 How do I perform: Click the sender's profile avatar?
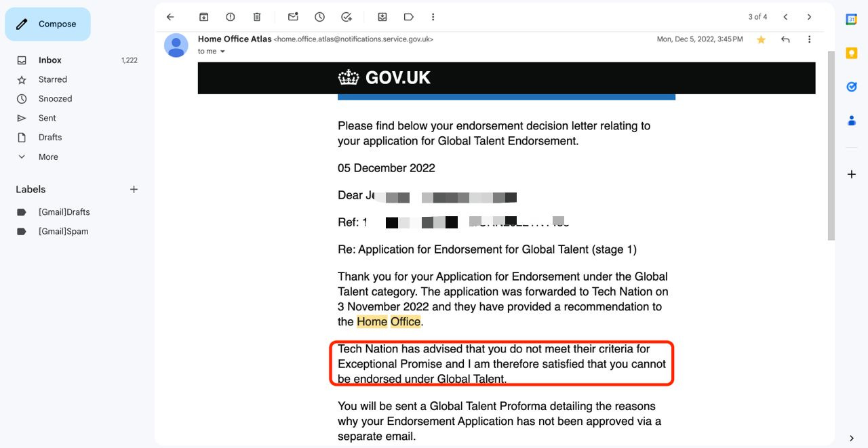pos(176,45)
